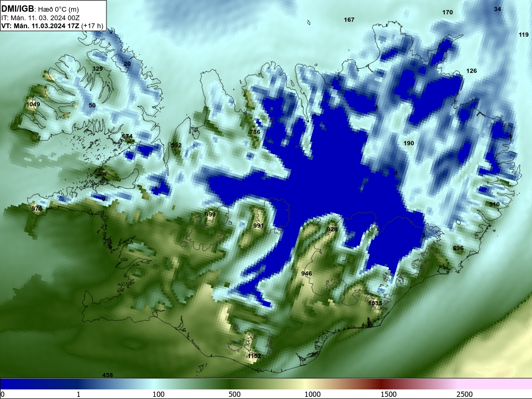
Task: Click the map value 34
Action: (497, 9)
